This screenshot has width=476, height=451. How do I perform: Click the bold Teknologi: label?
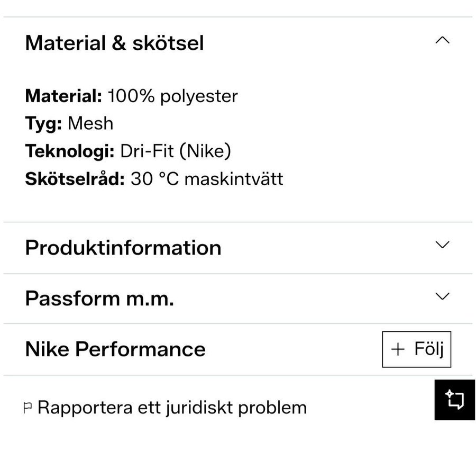coord(70,151)
